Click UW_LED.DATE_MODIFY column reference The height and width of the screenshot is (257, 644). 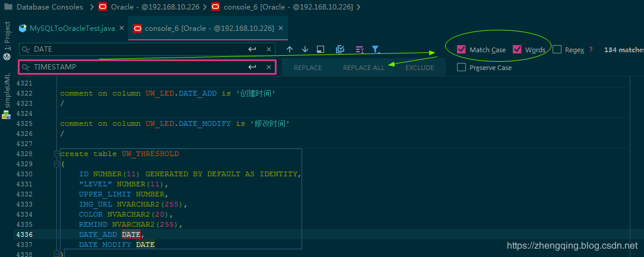coord(188,123)
